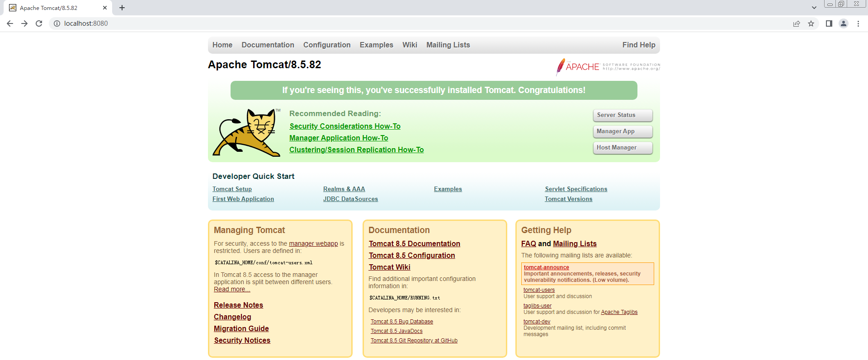
Task: Open Tomcat 8.5 Git Repository at GitHub
Action: (414, 341)
